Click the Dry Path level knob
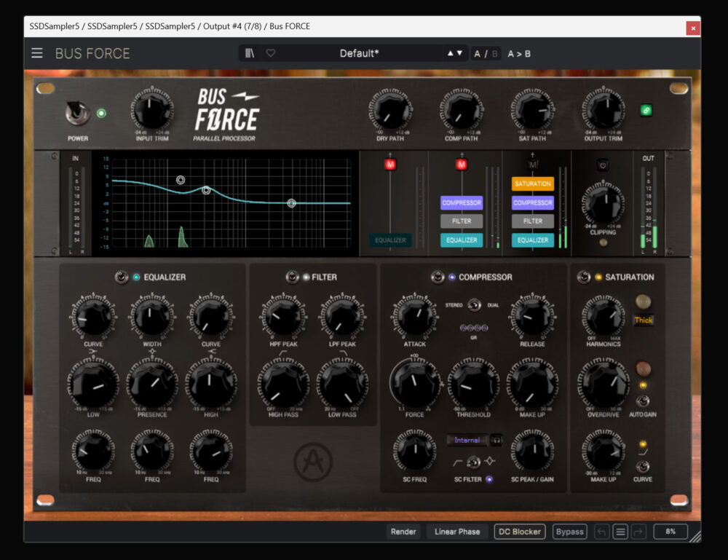The width and height of the screenshot is (728, 560). (390, 111)
